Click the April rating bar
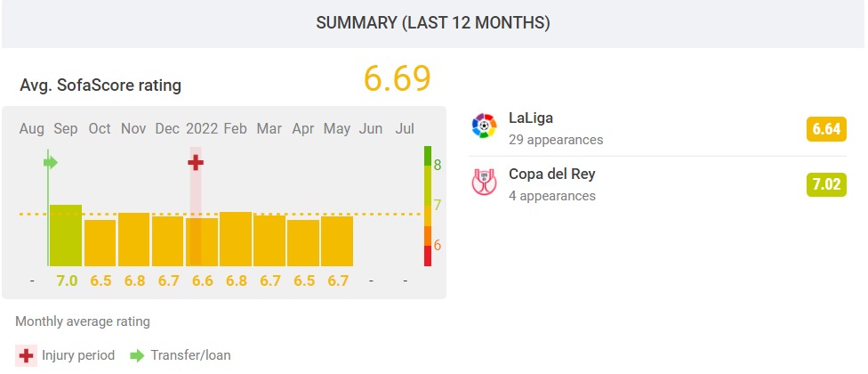The height and width of the screenshot is (374, 868). point(303,243)
